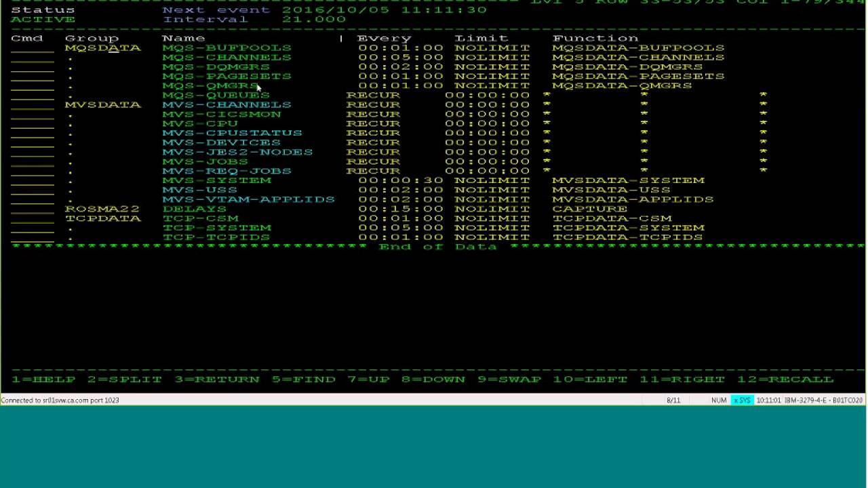Focus the Cmd field for MVS-SYSTEM row

click(33, 181)
